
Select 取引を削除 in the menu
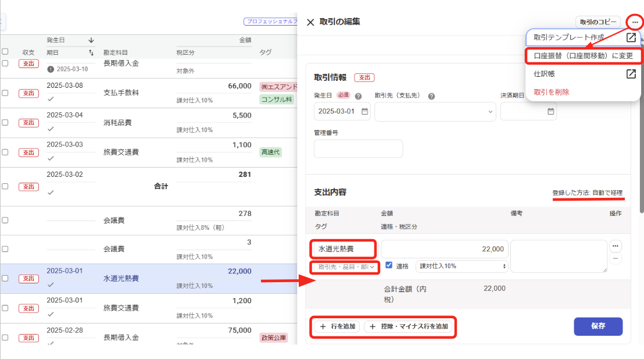click(552, 92)
